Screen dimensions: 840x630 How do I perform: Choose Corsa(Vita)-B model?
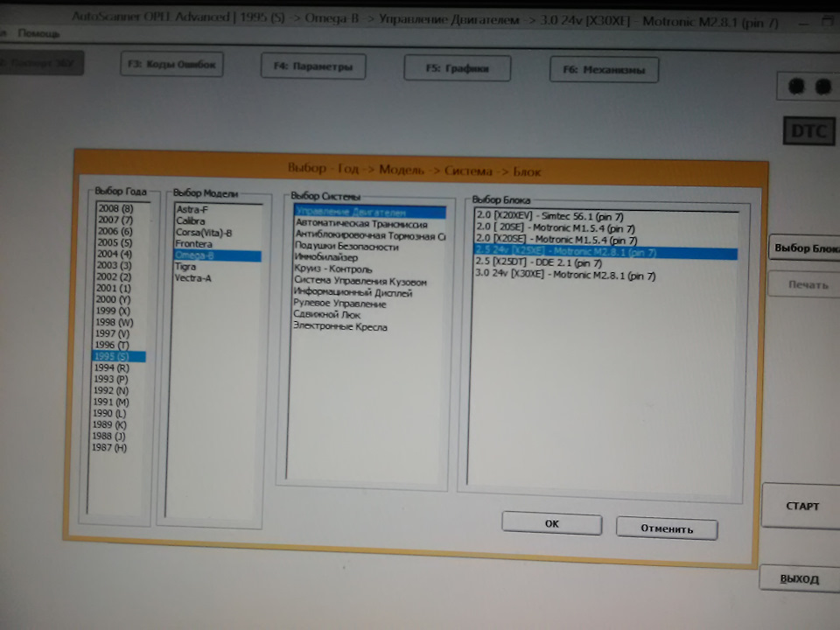coord(204,233)
